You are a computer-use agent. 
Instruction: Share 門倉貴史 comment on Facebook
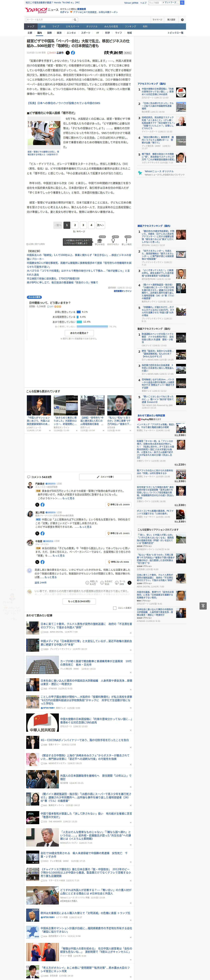click(42, 505)
